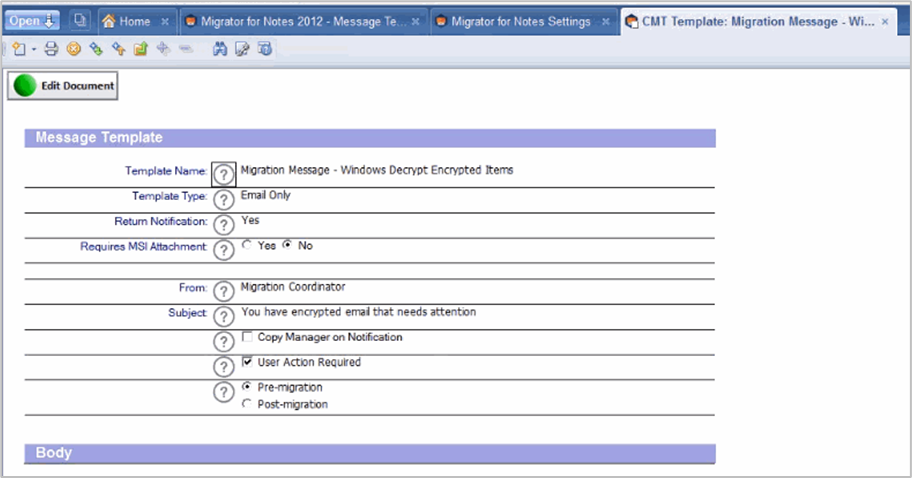Click the grayed plus/expand toolbar icon

click(163, 49)
